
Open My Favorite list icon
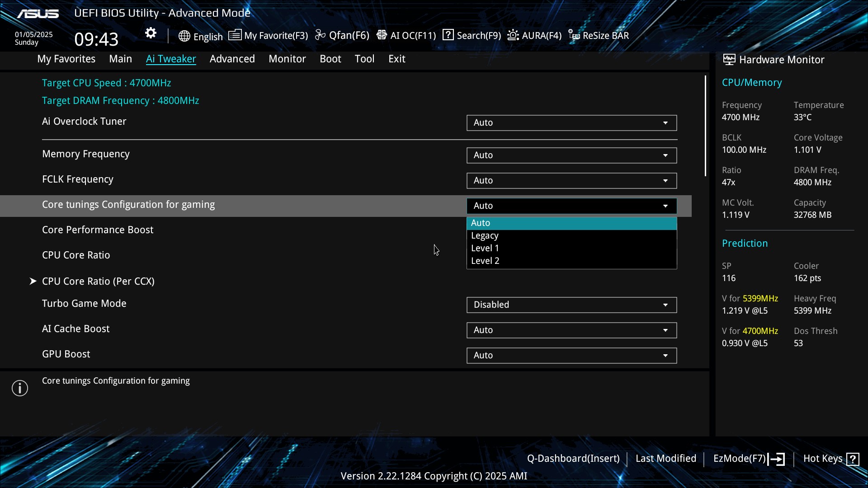(235, 35)
